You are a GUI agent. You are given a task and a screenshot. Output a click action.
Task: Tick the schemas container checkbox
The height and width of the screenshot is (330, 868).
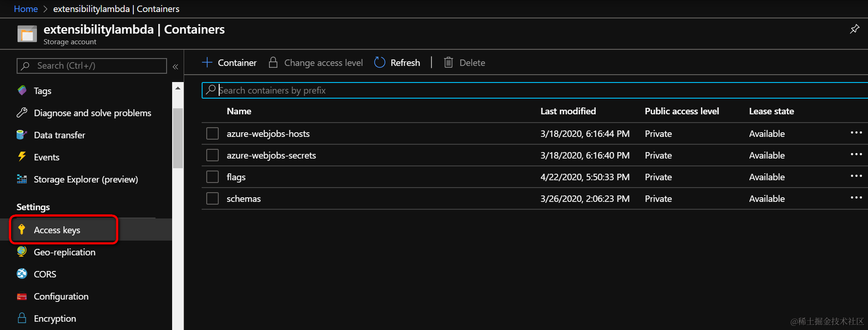212,199
